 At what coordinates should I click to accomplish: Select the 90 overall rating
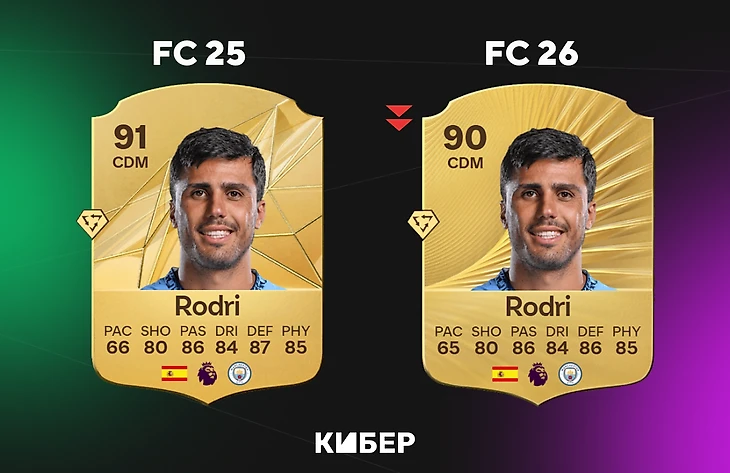tap(465, 138)
